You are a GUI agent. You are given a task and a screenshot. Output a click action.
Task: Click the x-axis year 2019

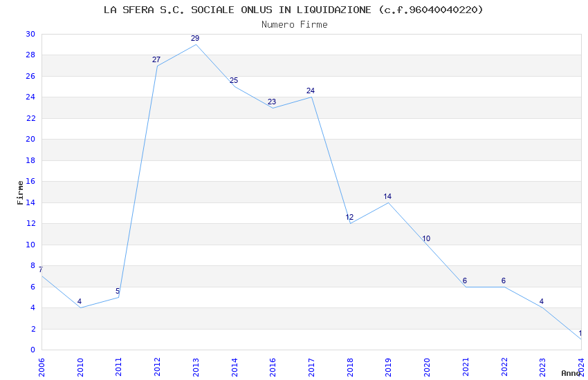point(389,367)
